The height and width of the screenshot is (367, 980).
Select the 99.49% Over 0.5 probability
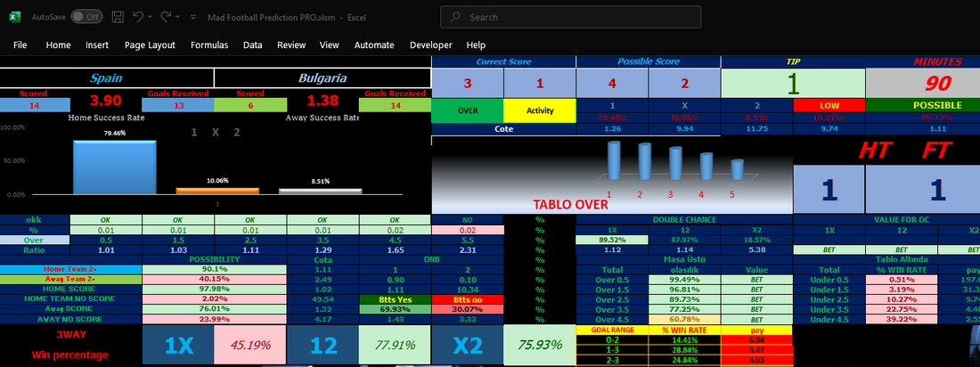point(684,280)
